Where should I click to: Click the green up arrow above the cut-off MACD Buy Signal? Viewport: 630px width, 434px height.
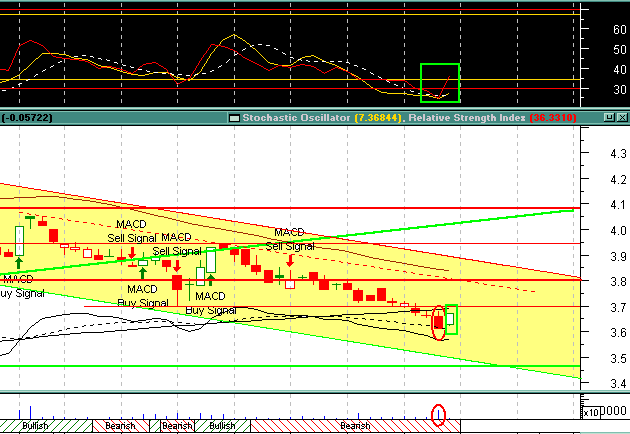tap(18, 263)
